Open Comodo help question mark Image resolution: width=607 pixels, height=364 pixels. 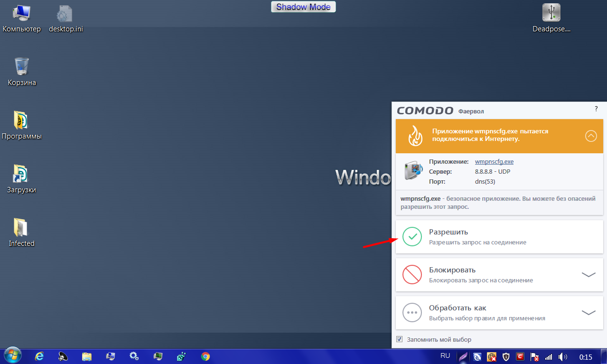[x=596, y=109]
